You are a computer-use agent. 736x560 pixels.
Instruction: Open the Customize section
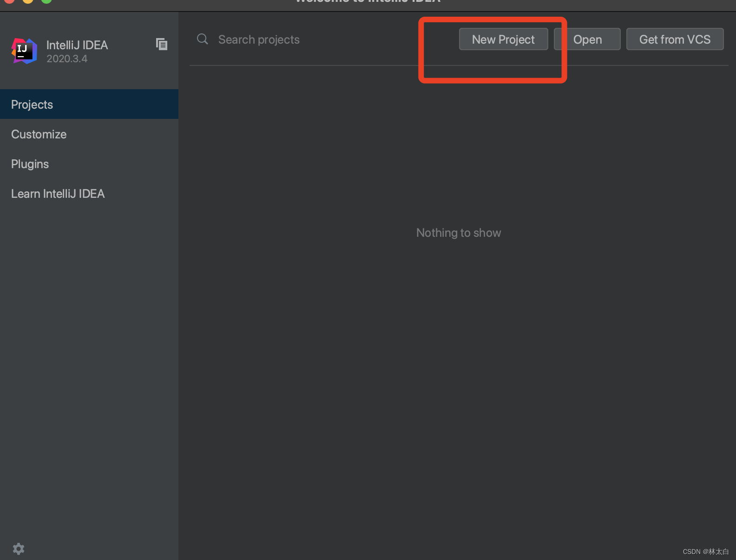click(89, 134)
